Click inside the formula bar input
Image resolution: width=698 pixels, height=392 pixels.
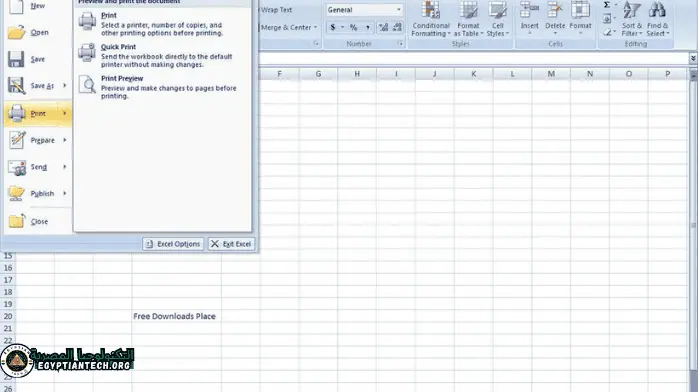[x=474, y=58]
